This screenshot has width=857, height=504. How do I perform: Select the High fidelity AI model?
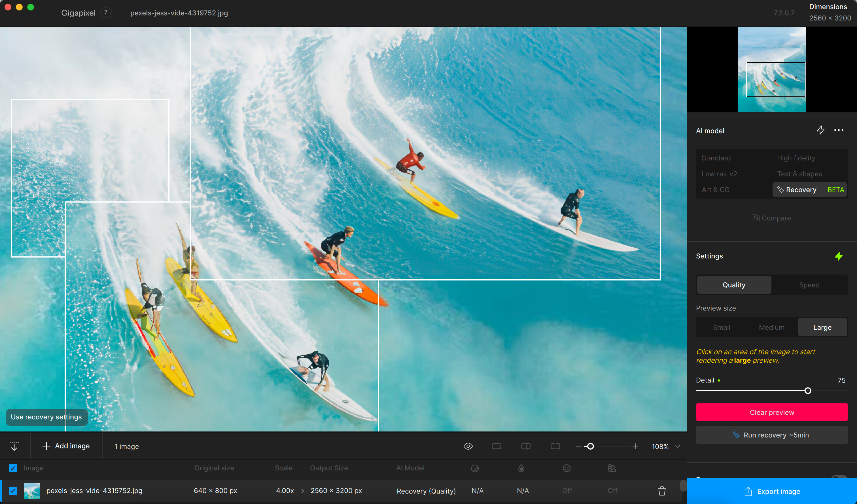tap(796, 158)
